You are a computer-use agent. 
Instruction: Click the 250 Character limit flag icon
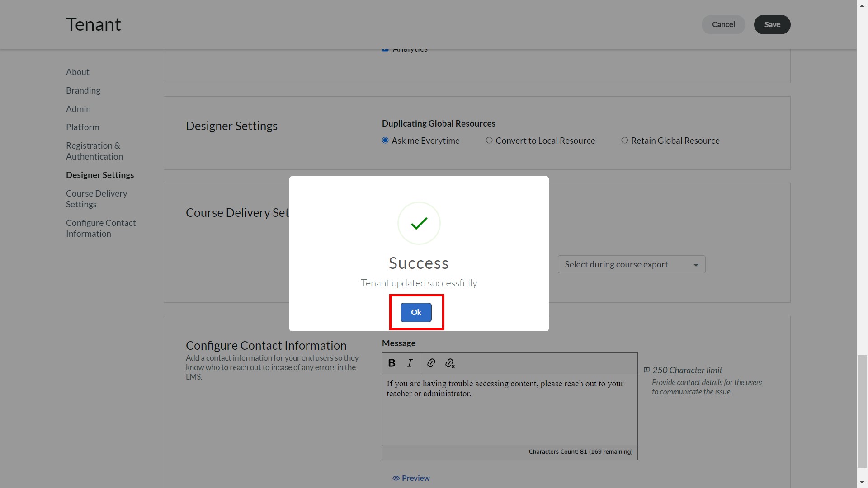(x=646, y=370)
